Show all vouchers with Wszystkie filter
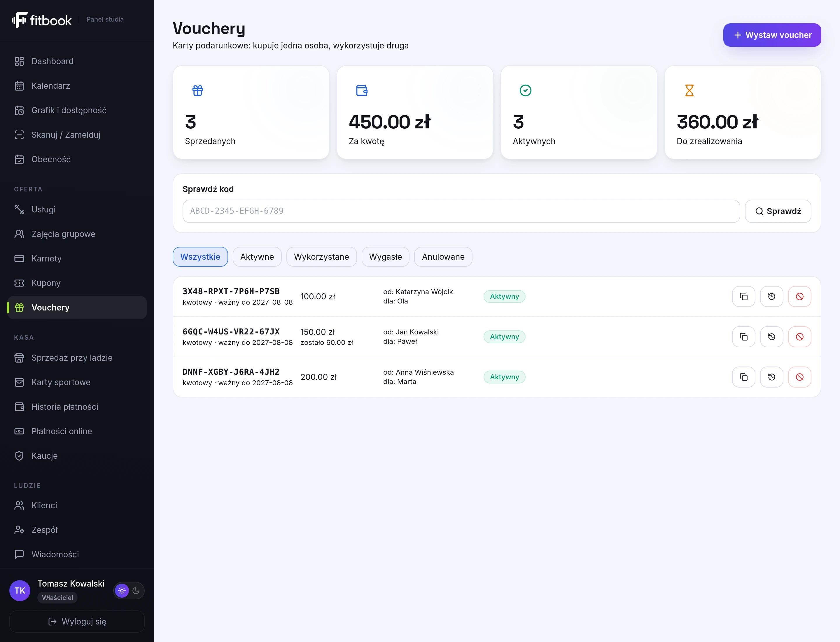This screenshot has width=840, height=642. [200, 257]
